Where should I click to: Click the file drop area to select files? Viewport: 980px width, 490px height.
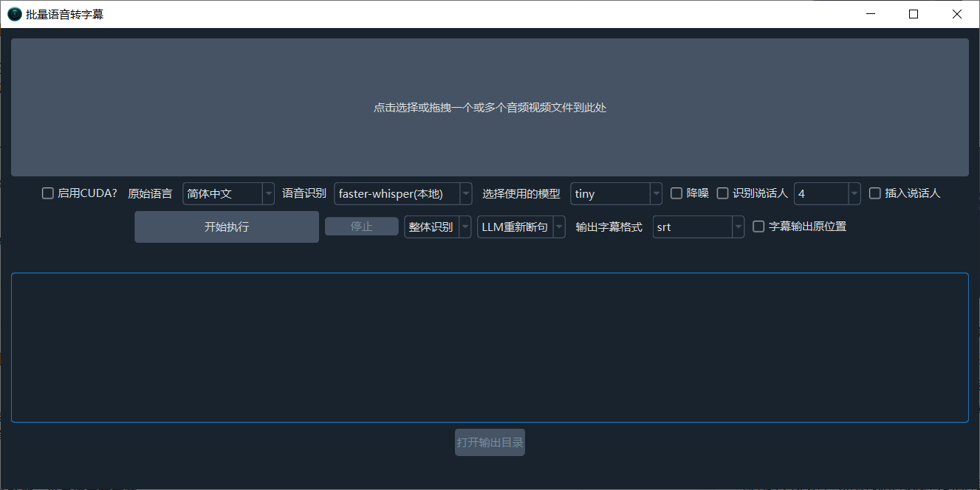pyautogui.click(x=490, y=108)
